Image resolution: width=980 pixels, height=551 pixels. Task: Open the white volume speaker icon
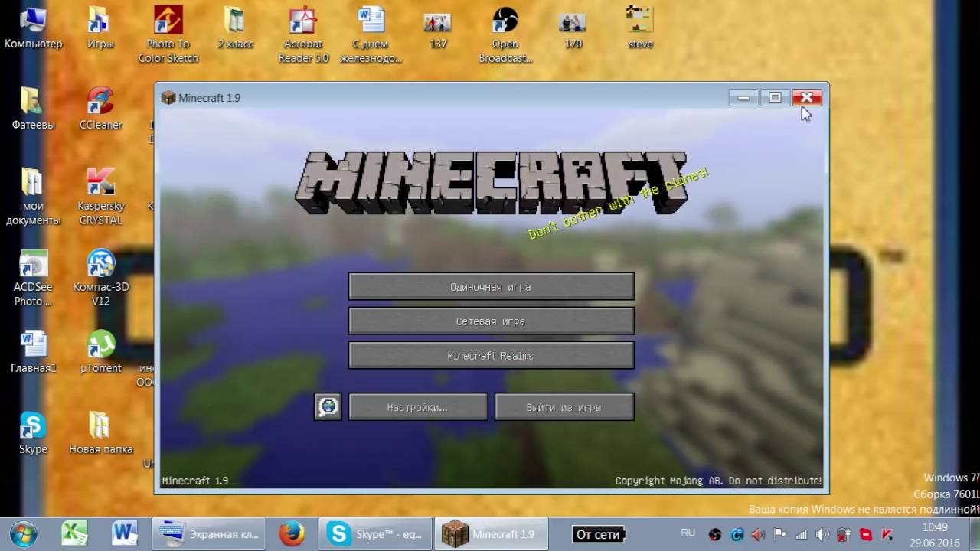822,534
